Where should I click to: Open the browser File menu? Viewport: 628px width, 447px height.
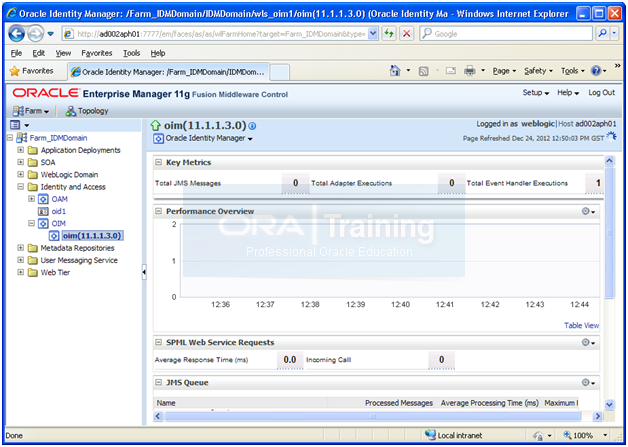pyautogui.click(x=16, y=53)
